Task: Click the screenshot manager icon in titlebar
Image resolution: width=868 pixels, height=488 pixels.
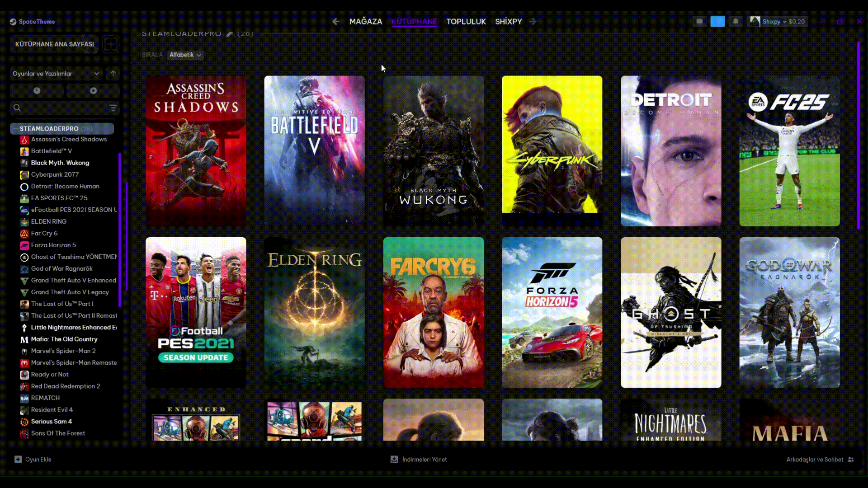Action: pos(699,21)
